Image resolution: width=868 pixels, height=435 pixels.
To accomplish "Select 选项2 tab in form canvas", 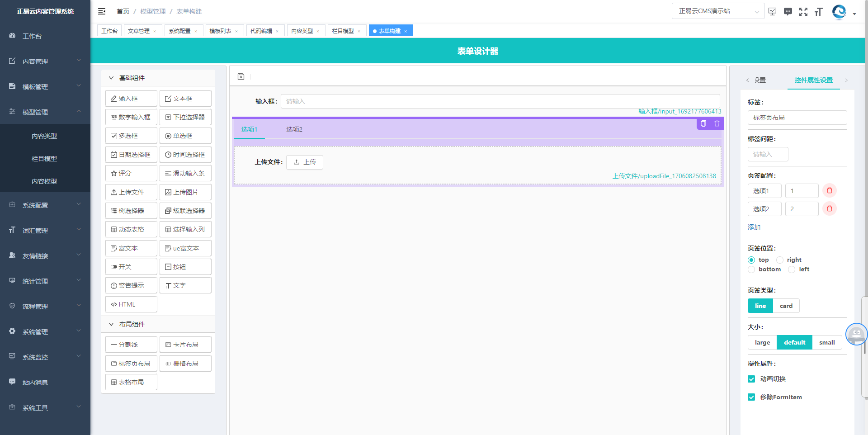I will tap(294, 129).
